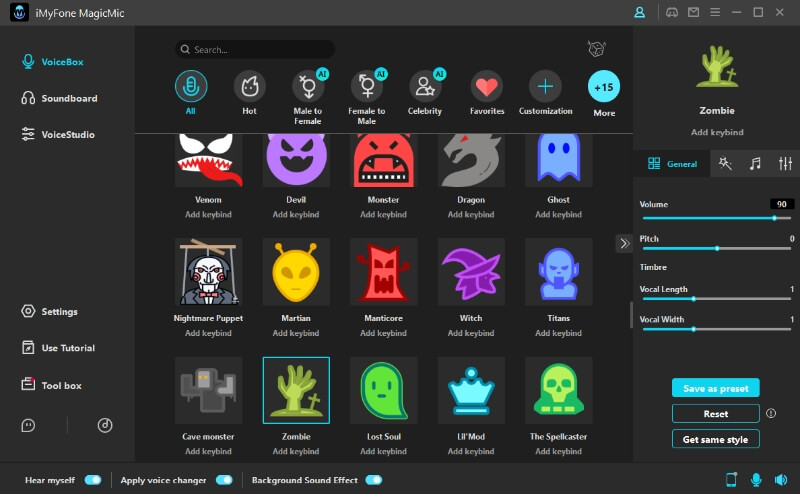Screen dimensions: 800x494
Task: Select the Spellcaster voice
Action: tap(559, 390)
